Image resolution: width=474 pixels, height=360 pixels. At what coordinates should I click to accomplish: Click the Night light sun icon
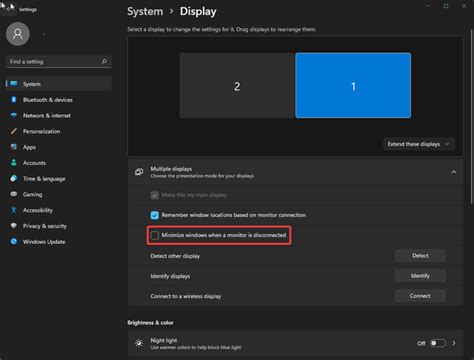pos(139,343)
